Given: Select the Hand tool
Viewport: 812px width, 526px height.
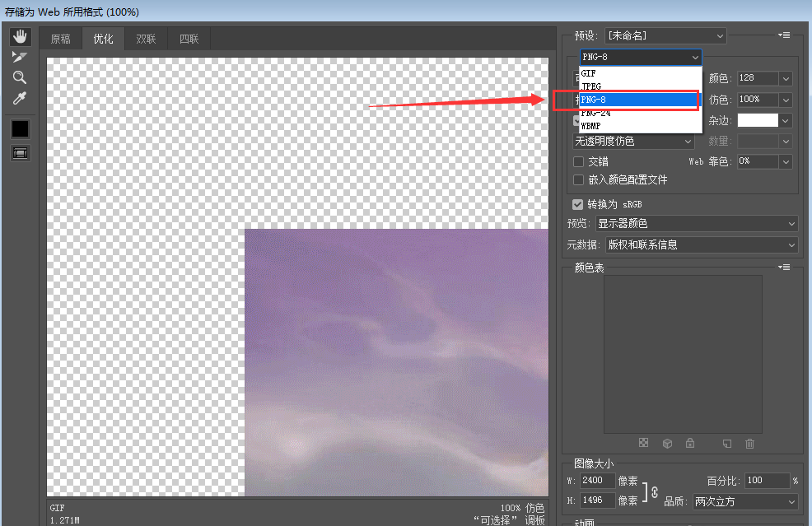Looking at the screenshot, I should click(x=20, y=35).
